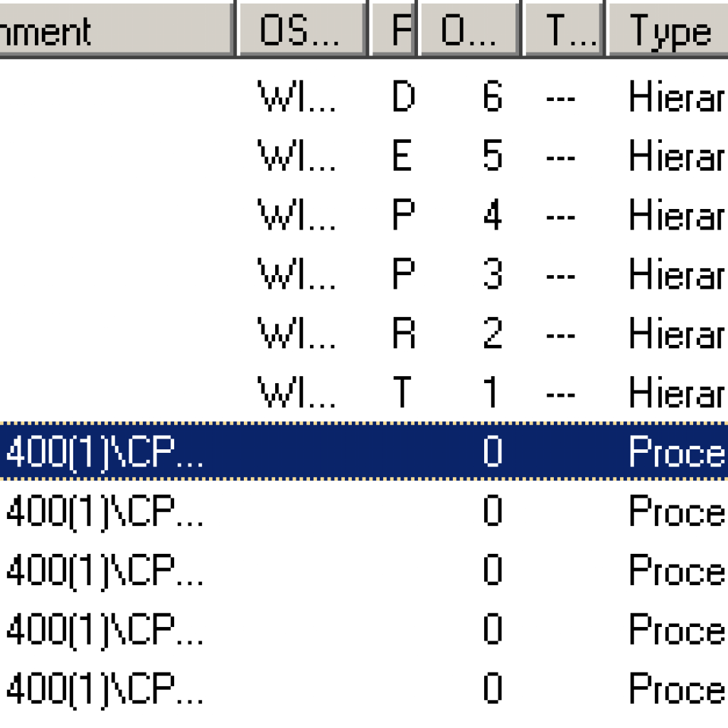The height and width of the screenshot is (728, 728).
Task: Click 'Proce' in the highlighted row
Action: (x=677, y=451)
